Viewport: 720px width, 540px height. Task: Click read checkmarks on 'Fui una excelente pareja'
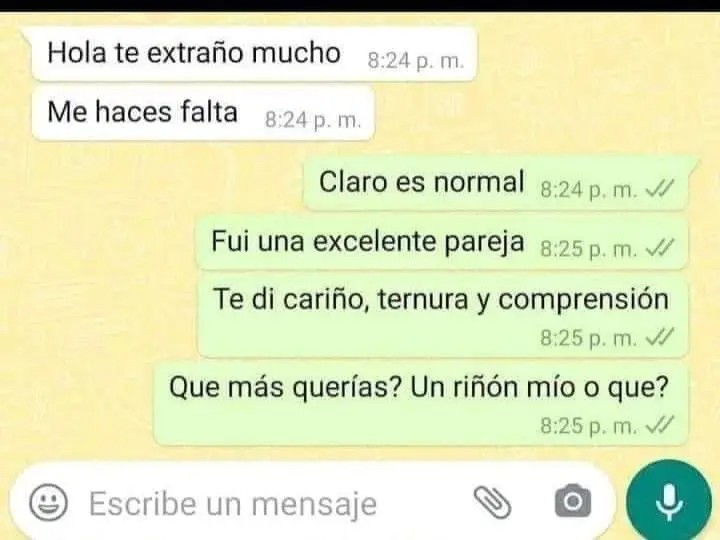click(659, 248)
